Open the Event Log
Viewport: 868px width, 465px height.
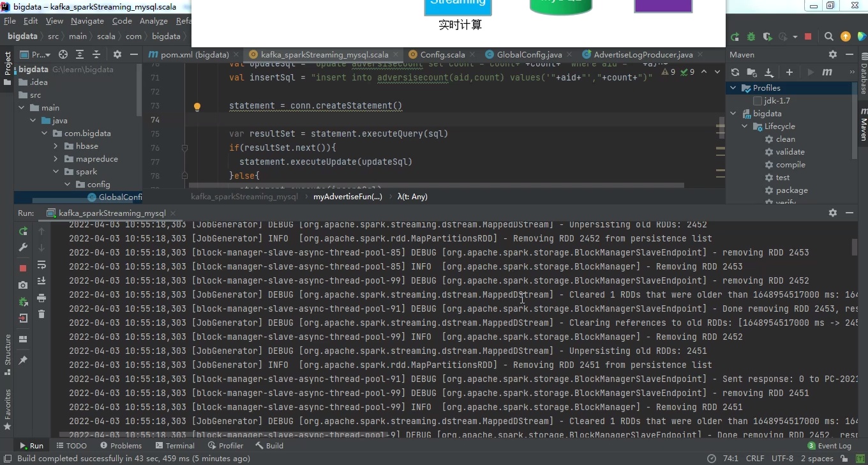point(829,446)
